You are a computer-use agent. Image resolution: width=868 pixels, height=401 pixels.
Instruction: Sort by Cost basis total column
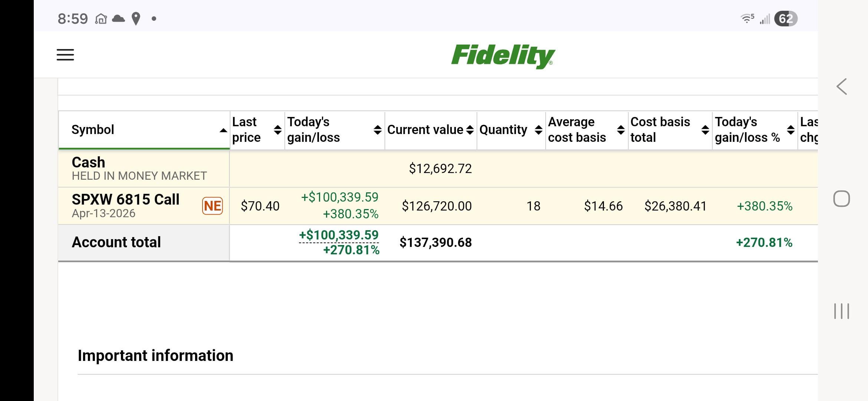(x=705, y=130)
